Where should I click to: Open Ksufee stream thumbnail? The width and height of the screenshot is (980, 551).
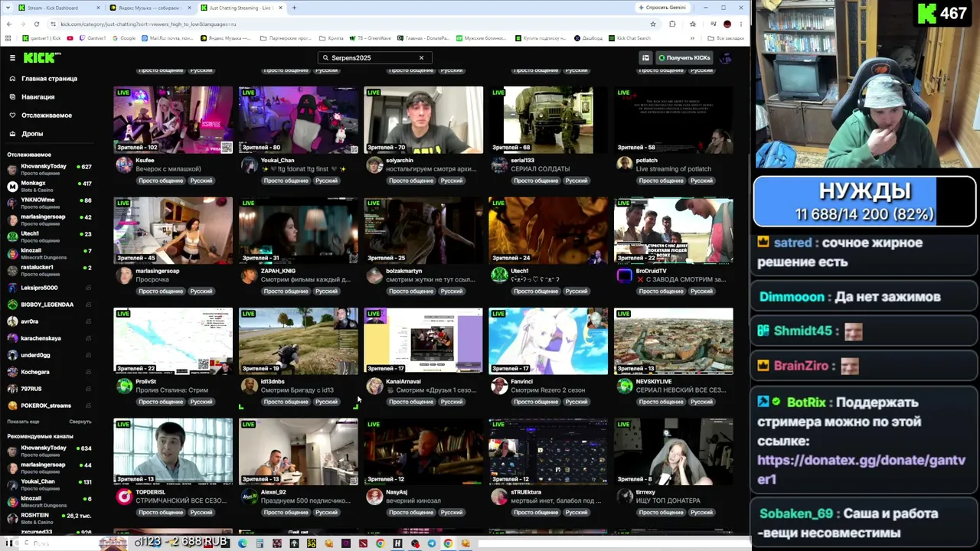pyautogui.click(x=173, y=120)
